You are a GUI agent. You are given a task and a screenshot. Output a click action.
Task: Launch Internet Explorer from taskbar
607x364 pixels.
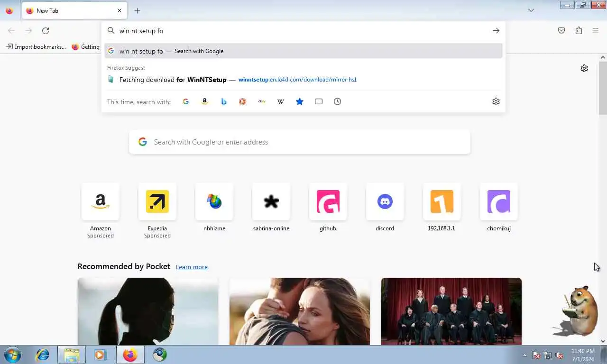(43, 355)
